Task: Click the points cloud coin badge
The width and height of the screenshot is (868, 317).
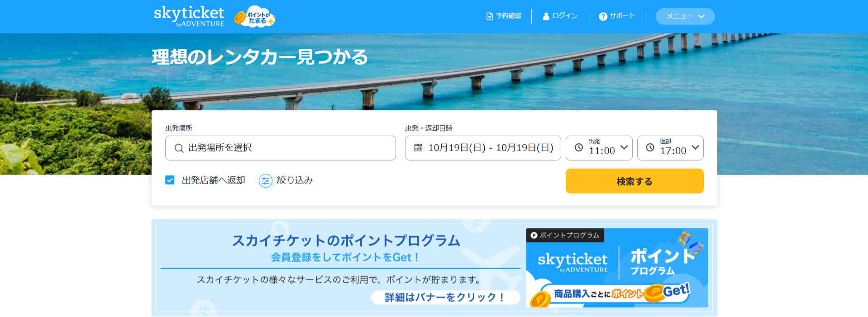Action: click(x=255, y=17)
